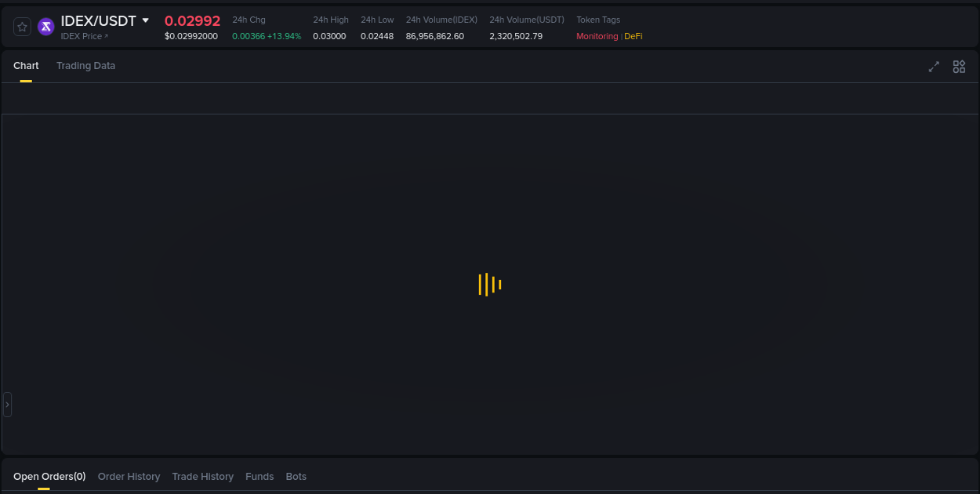
Task: Open the DeFi token tag
Action: click(x=633, y=36)
